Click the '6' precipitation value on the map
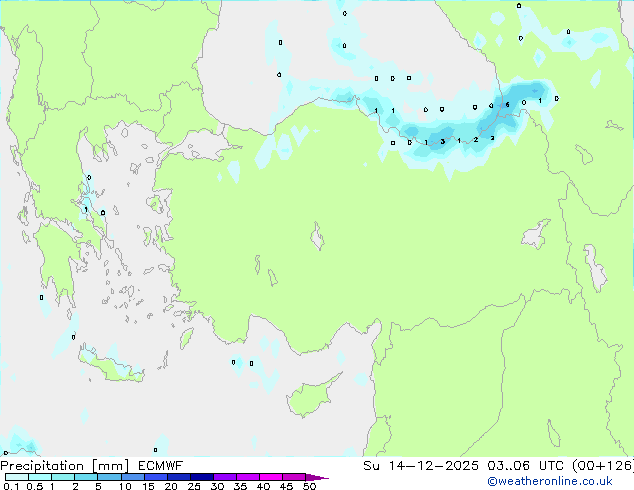This screenshot has width=634, height=490. coord(507,105)
